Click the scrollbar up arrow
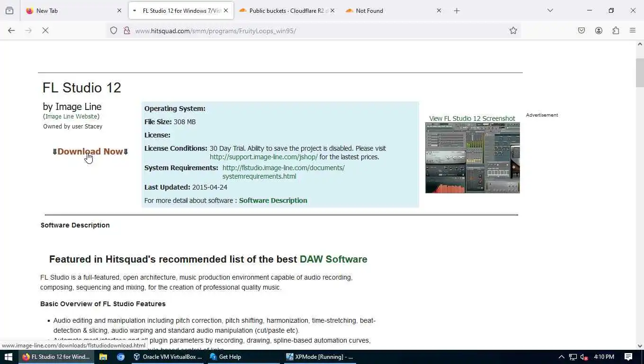This screenshot has height=364, width=644. [x=640, y=44]
